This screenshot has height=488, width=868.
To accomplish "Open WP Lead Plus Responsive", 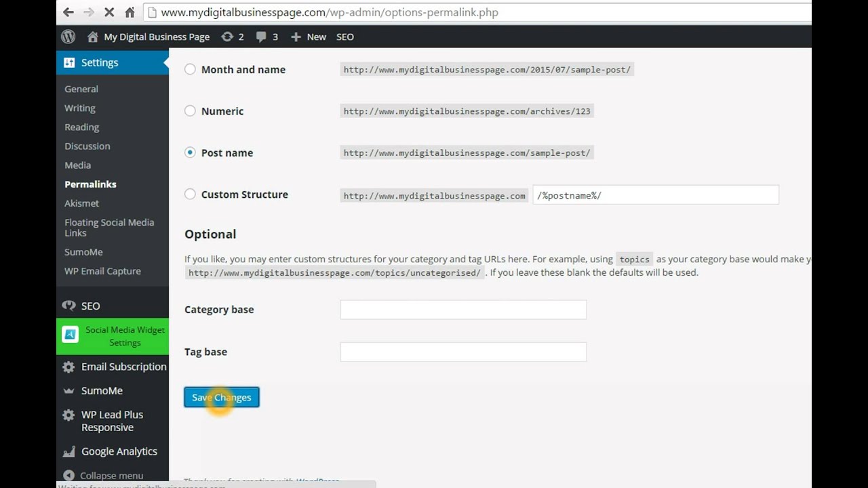I will click(x=113, y=421).
